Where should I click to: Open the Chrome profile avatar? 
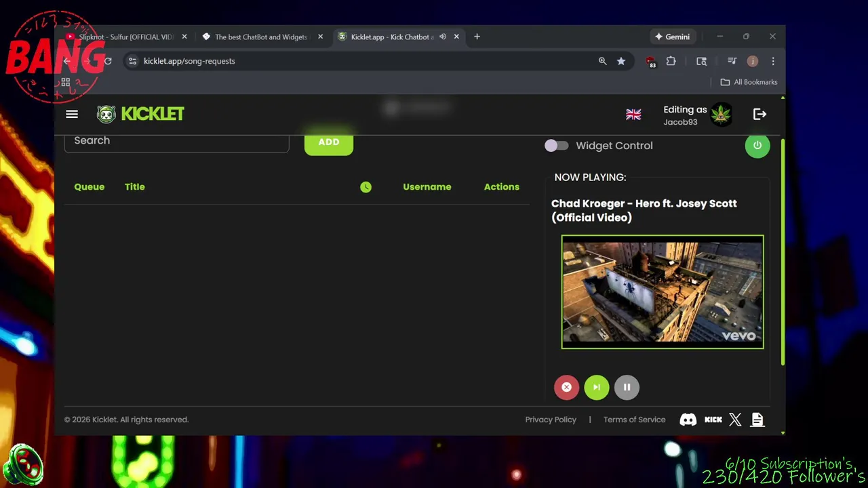point(753,61)
